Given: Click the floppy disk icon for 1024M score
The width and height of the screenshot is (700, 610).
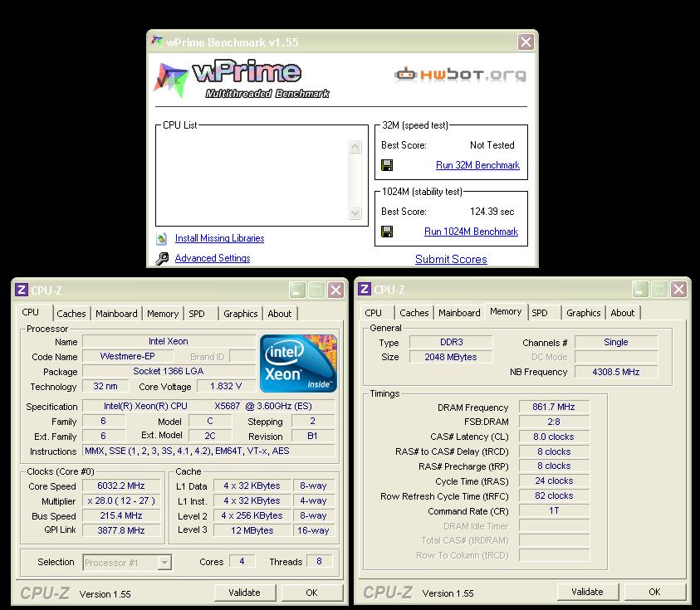Looking at the screenshot, I should [x=387, y=232].
